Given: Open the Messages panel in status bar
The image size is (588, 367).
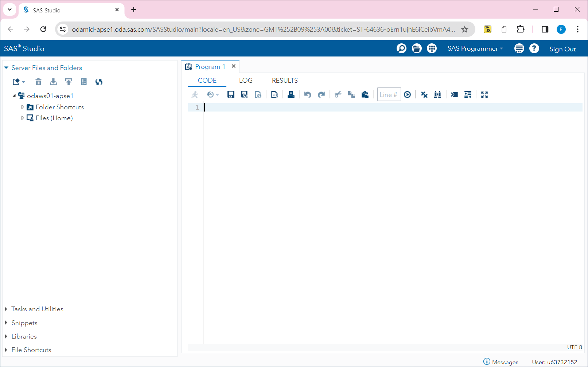Looking at the screenshot, I should pyautogui.click(x=501, y=362).
